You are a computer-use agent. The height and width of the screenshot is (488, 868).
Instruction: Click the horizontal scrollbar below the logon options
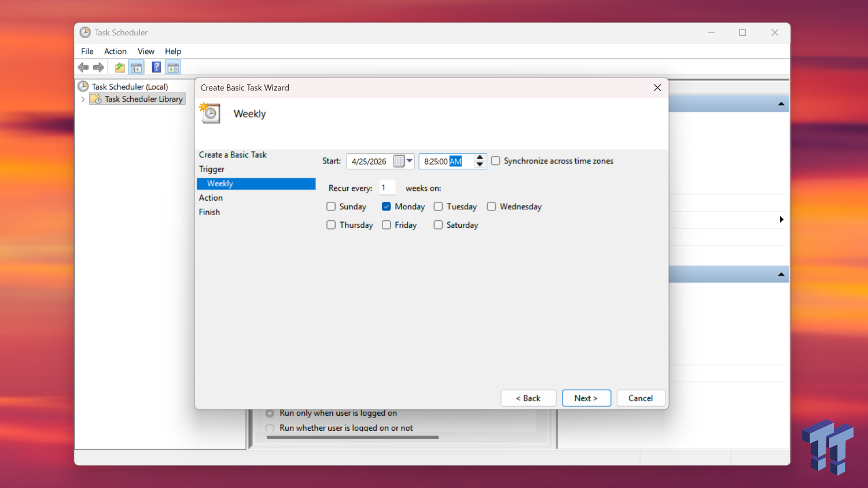352,438
